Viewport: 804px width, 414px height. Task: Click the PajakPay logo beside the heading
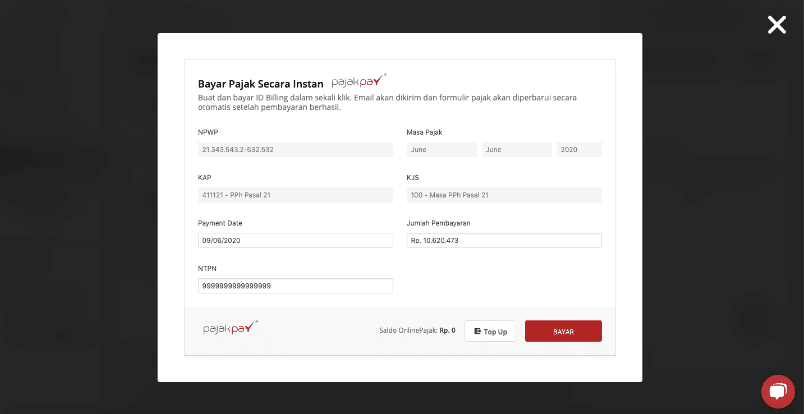359,81
